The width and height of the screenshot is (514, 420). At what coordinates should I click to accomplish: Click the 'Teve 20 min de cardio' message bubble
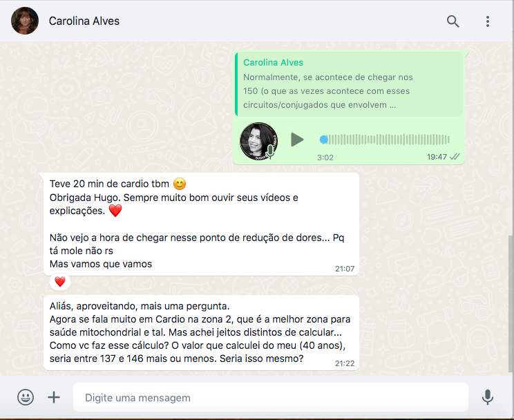201,225
